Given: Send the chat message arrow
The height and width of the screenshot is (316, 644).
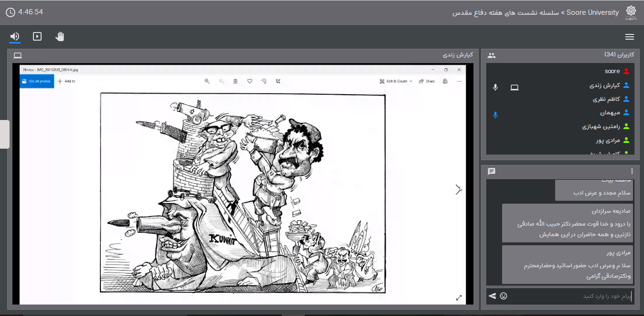Looking at the screenshot, I should tap(492, 296).
